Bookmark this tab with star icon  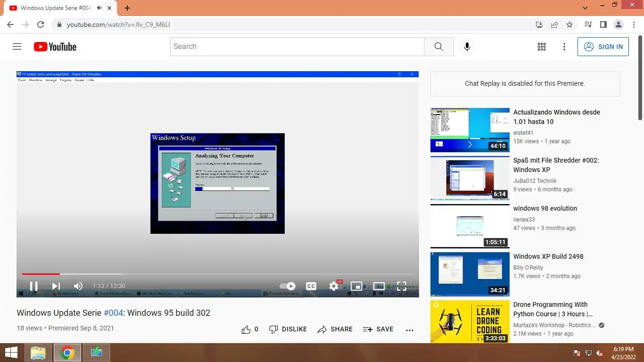pos(570,25)
